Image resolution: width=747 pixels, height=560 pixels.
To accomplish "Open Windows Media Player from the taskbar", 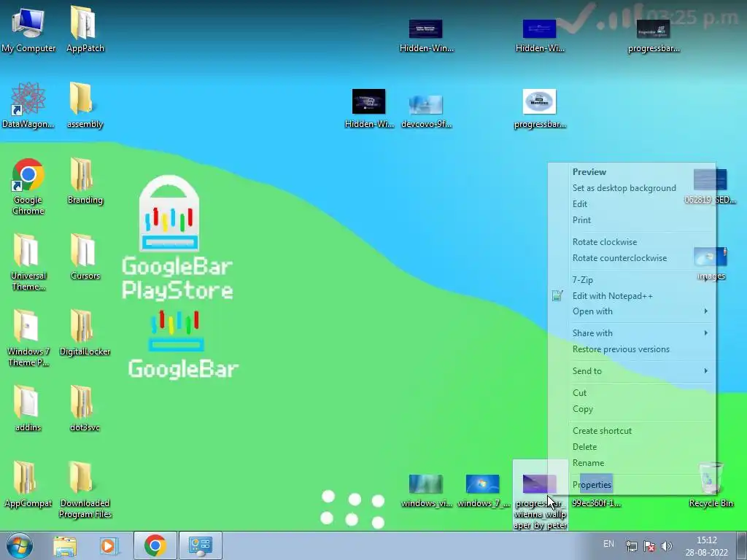I will pos(108,545).
